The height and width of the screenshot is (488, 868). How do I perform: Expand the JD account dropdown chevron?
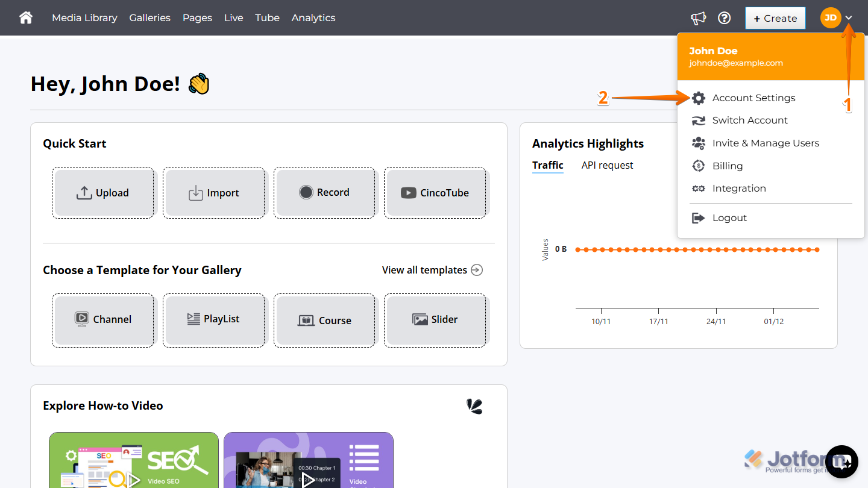click(848, 18)
